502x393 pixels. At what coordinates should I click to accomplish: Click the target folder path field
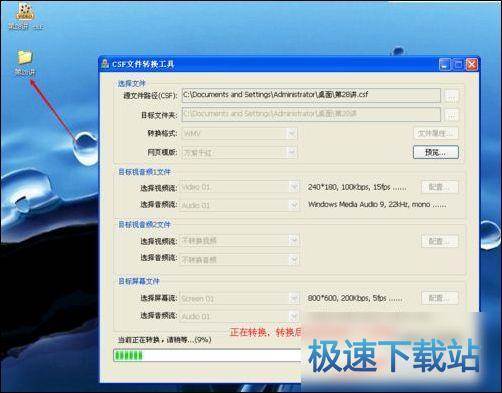pyautogui.click(x=311, y=114)
